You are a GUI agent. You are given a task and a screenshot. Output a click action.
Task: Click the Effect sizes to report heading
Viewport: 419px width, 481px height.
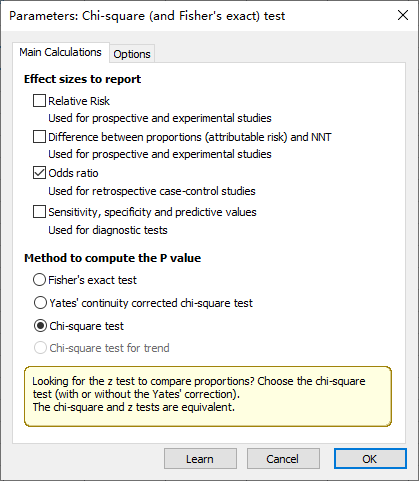pos(82,79)
